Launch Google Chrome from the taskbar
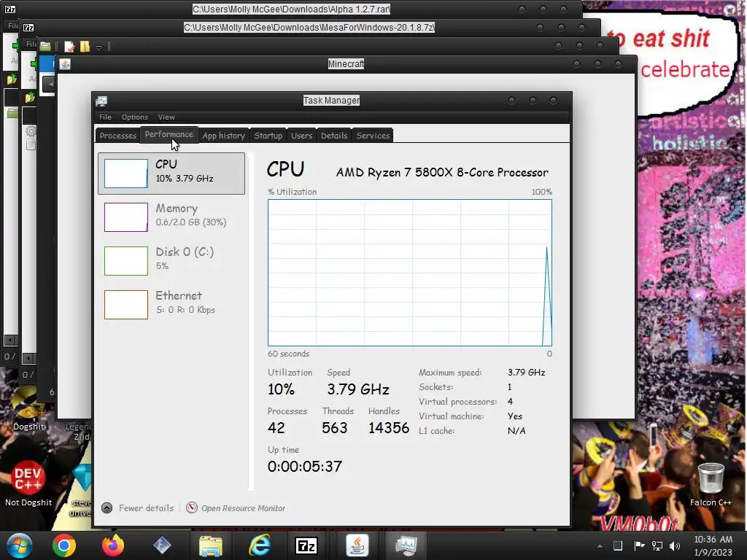This screenshot has width=747, height=560. point(64,545)
